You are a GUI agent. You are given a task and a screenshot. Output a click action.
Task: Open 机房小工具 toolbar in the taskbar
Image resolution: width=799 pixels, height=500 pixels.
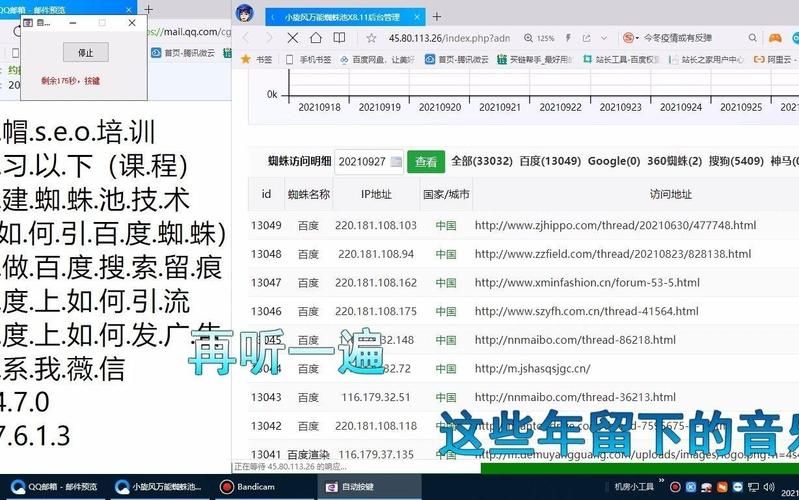point(634,487)
